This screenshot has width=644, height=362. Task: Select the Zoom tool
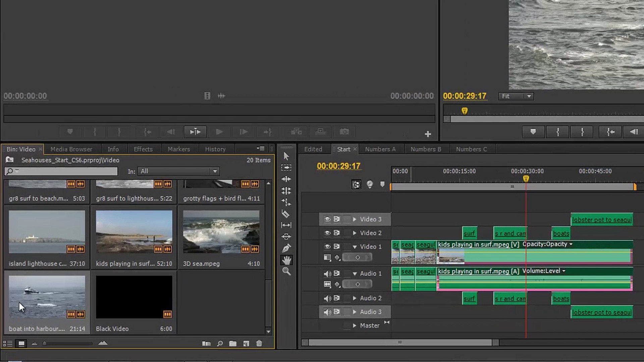pyautogui.click(x=286, y=271)
